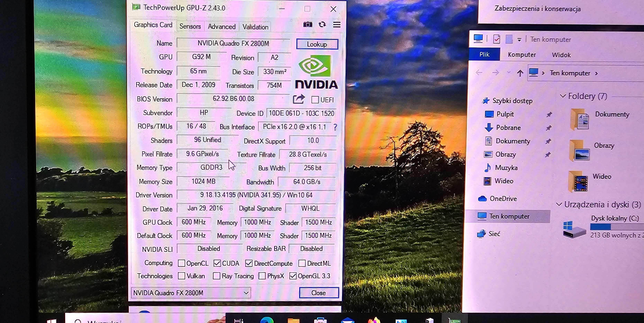Unpin Pulpit using its pin icon
This screenshot has width=644, height=323.
pyautogui.click(x=549, y=114)
